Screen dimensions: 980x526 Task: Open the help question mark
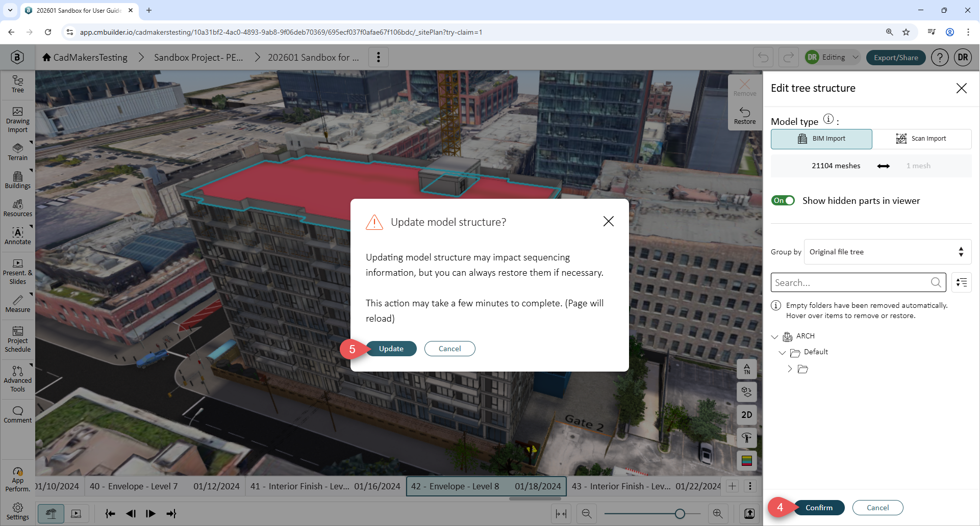[940, 57]
